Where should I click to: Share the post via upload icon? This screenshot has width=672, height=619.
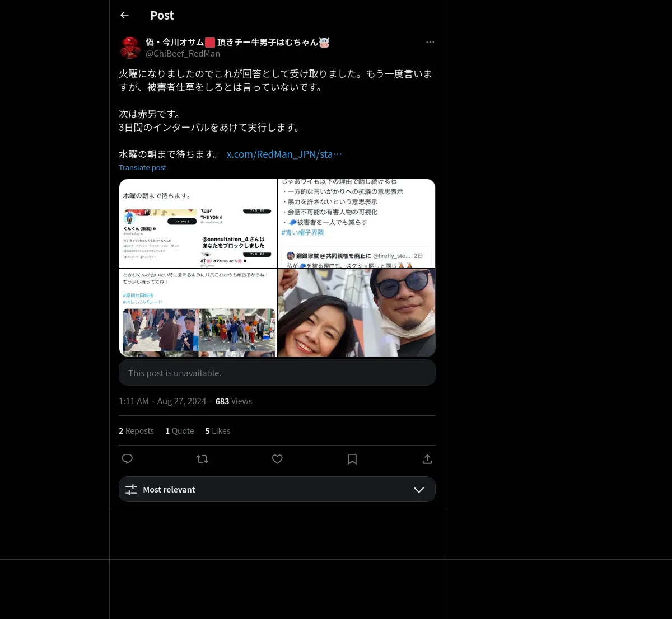tap(427, 459)
